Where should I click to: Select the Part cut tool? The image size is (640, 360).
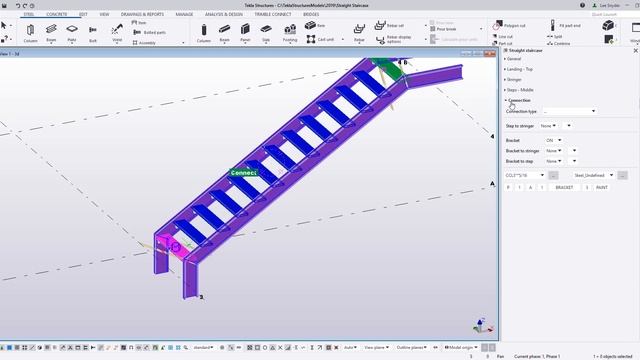point(502,43)
